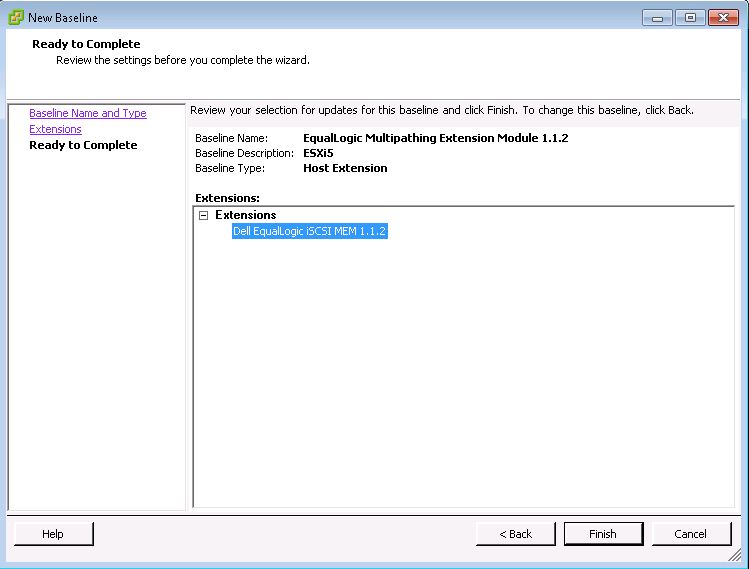Image resolution: width=749 pixels, height=569 pixels.
Task: Open the Extensions wizard step link
Action: pyautogui.click(x=55, y=129)
